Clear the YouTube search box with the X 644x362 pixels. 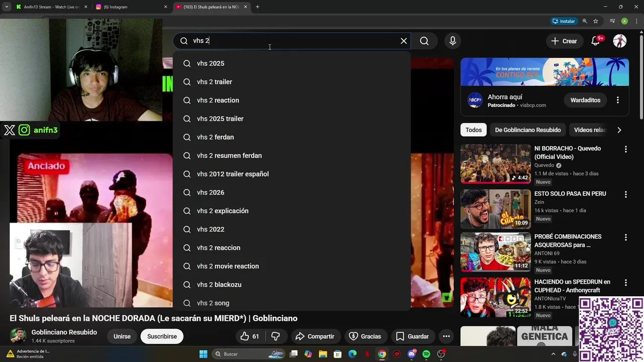tap(404, 41)
